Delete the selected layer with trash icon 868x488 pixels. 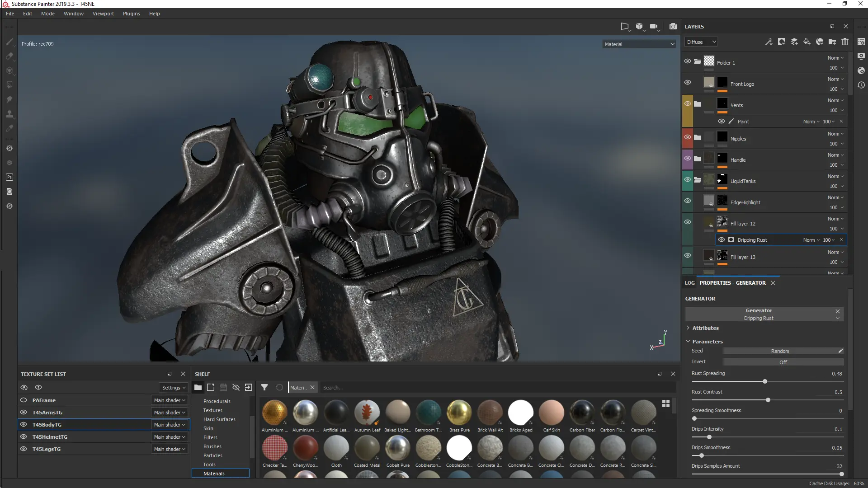point(845,42)
